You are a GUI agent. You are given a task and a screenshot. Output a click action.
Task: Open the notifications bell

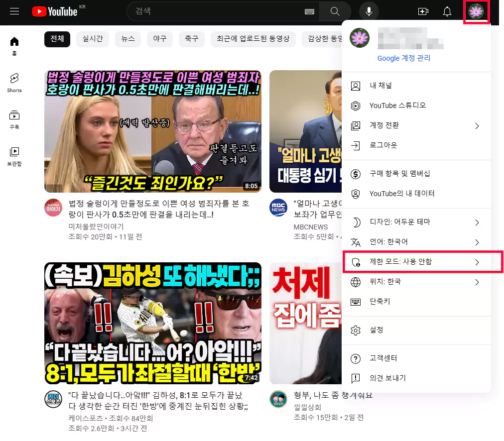click(447, 11)
